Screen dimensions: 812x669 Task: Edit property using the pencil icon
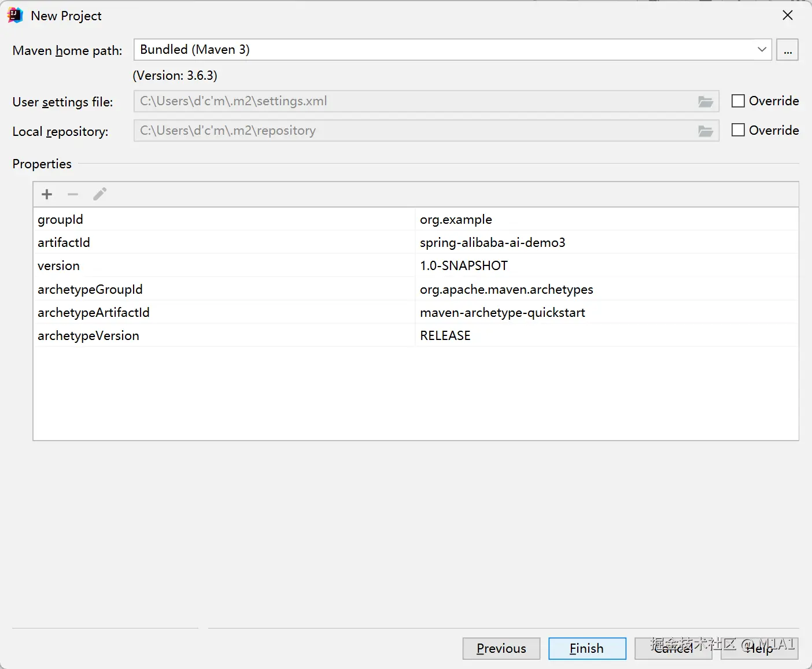click(x=99, y=194)
